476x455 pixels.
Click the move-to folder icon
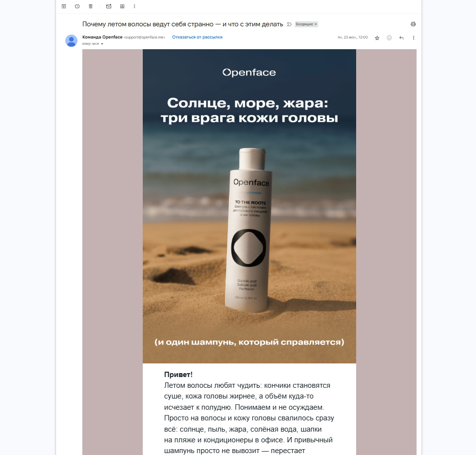[x=122, y=6]
